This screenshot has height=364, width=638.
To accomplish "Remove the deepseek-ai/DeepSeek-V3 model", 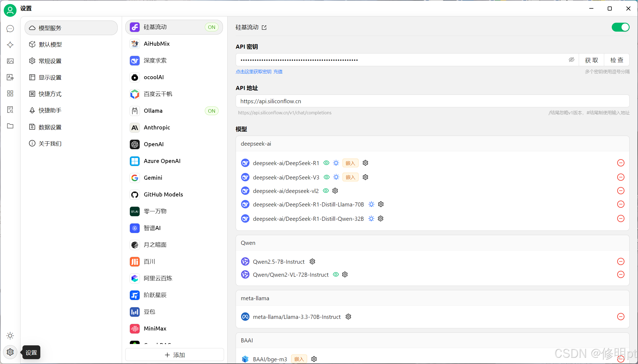I will 621,177.
